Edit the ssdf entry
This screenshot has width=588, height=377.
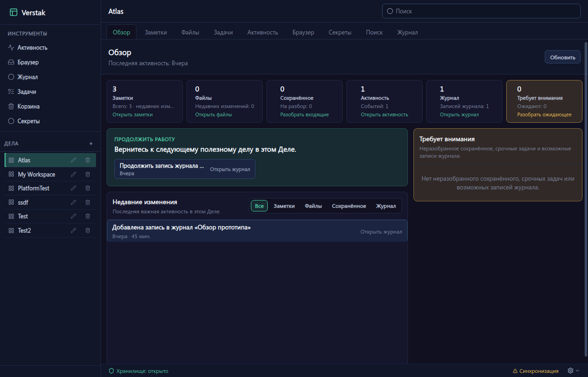click(x=73, y=202)
